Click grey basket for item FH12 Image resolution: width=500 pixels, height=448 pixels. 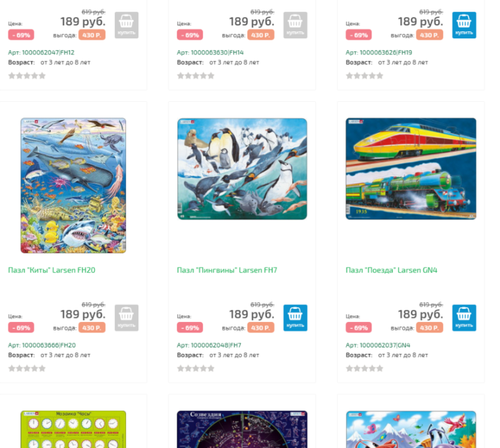127,25
